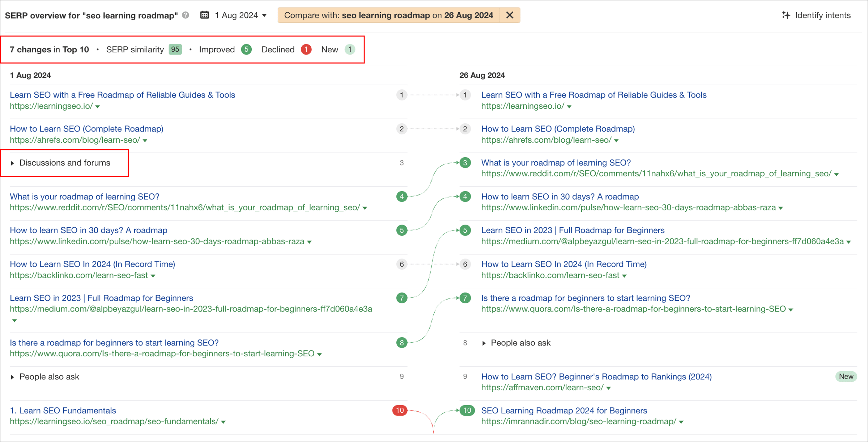Click the Identify intents button text
Viewport: 868px width, 442px height.
[822, 15]
